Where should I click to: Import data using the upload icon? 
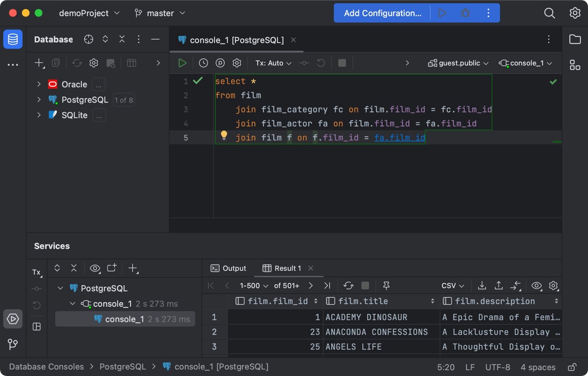coord(498,286)
